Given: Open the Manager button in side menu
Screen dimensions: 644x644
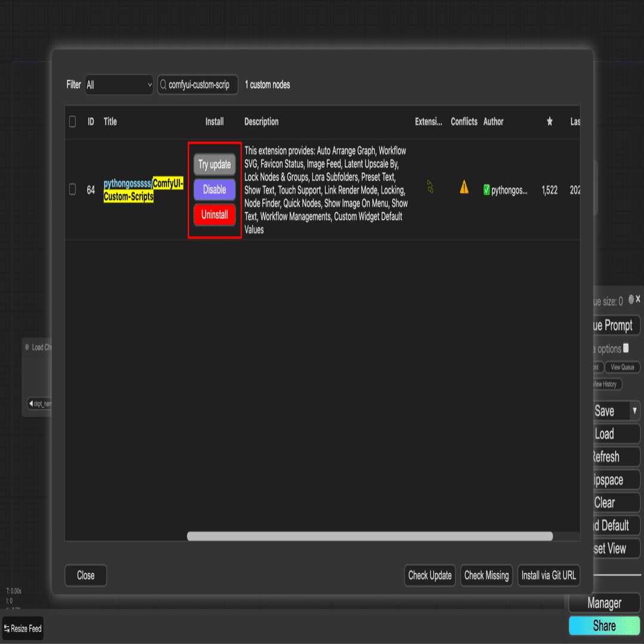Looking at the screenshot, I should coord(604,603).
